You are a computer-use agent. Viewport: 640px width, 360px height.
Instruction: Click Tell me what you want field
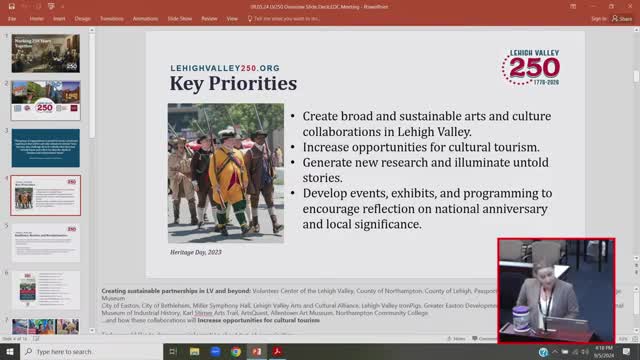tap(287, 19)
